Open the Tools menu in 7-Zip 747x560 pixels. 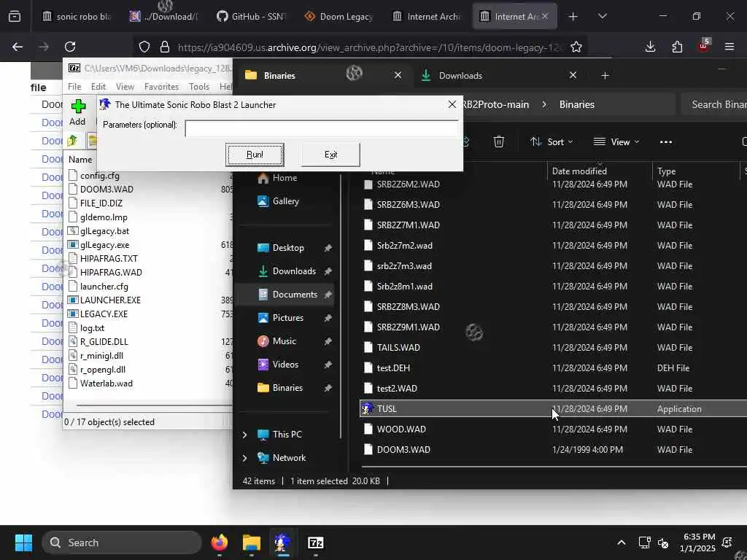click(198, 87)
